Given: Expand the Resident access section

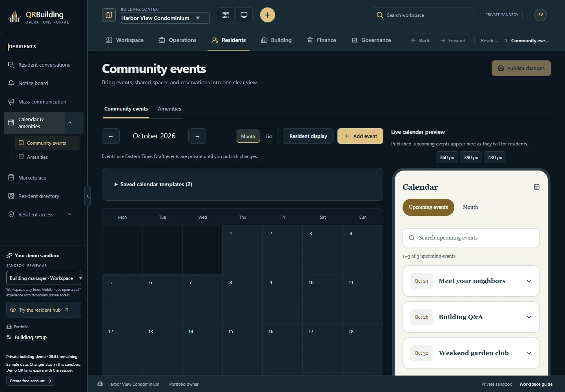Looking at the screenshot, I should click(70, 214).
